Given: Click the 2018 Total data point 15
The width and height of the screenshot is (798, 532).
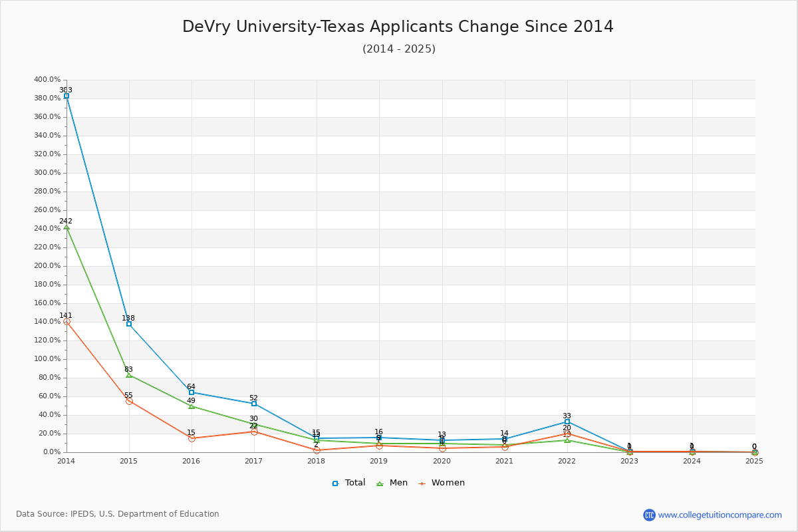Looking at the screenshot, I should 317,438.
